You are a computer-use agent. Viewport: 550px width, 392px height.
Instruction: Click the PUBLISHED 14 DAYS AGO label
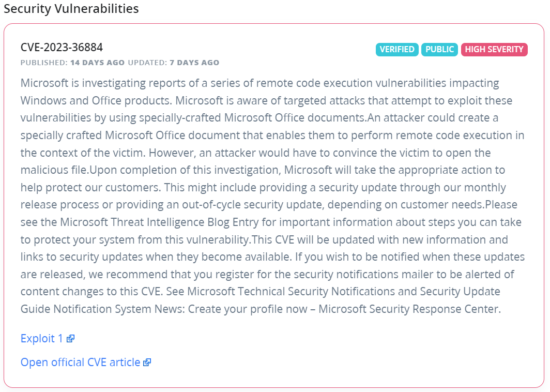72,63
